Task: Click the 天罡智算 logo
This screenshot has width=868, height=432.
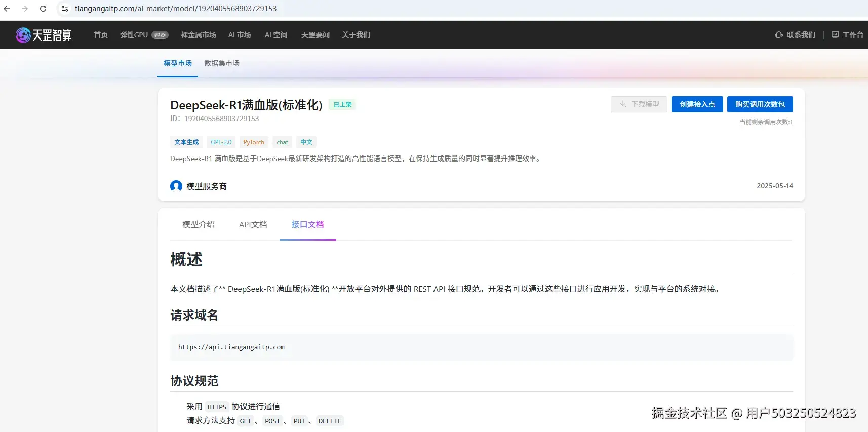Action: (x=44, y=35)
